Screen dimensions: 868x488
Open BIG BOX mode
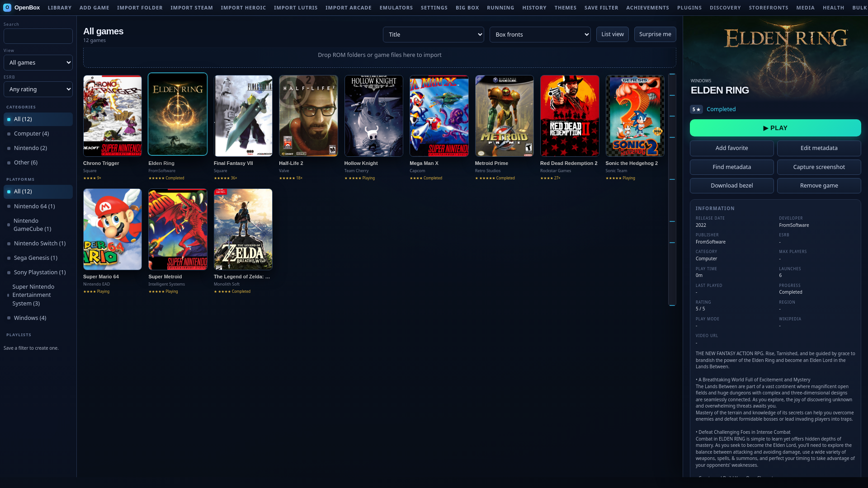coord(467,8)
